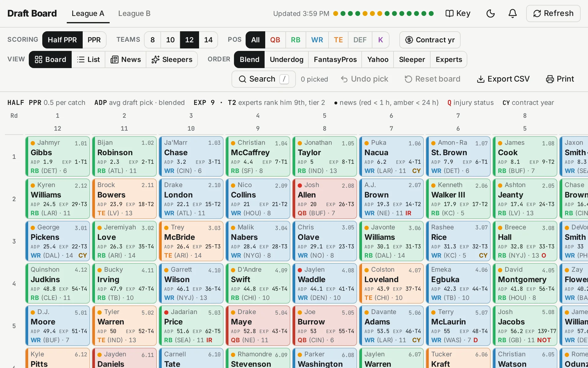Select the Board view
Image resolution: width=588 pixels, height=368 pixels.
[50, 59]
